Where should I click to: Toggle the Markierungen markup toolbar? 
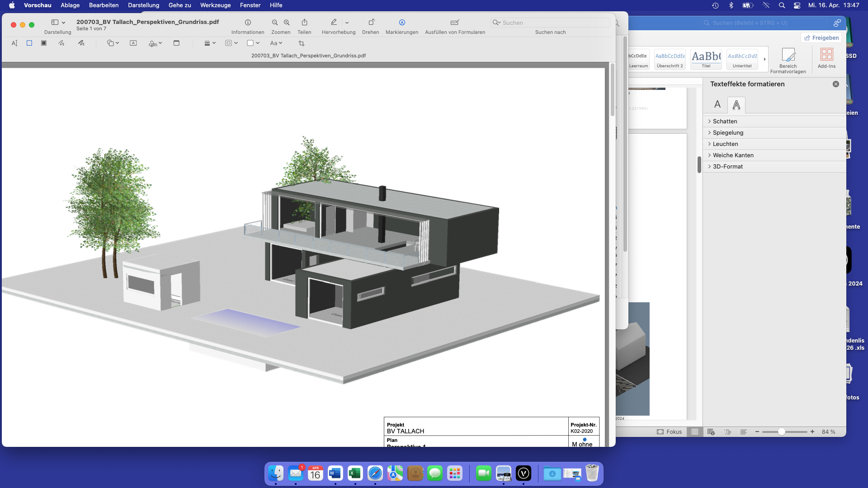pos(402,23)
